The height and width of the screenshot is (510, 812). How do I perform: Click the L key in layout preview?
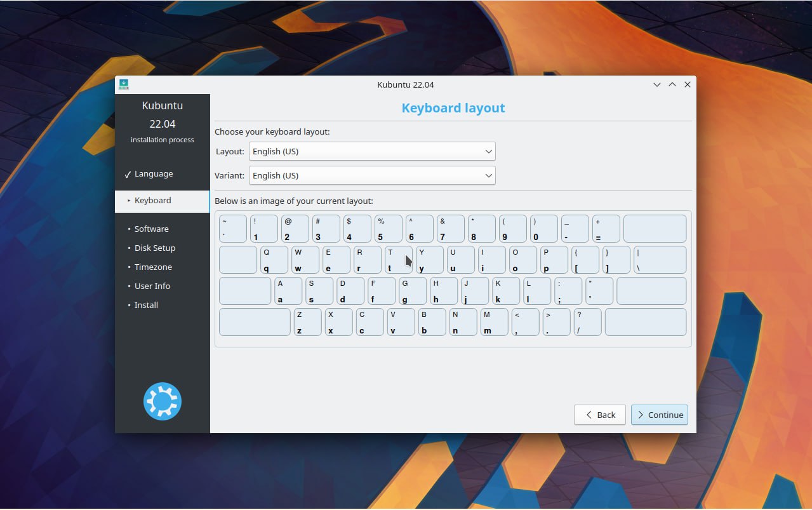(x=537, y=291)
